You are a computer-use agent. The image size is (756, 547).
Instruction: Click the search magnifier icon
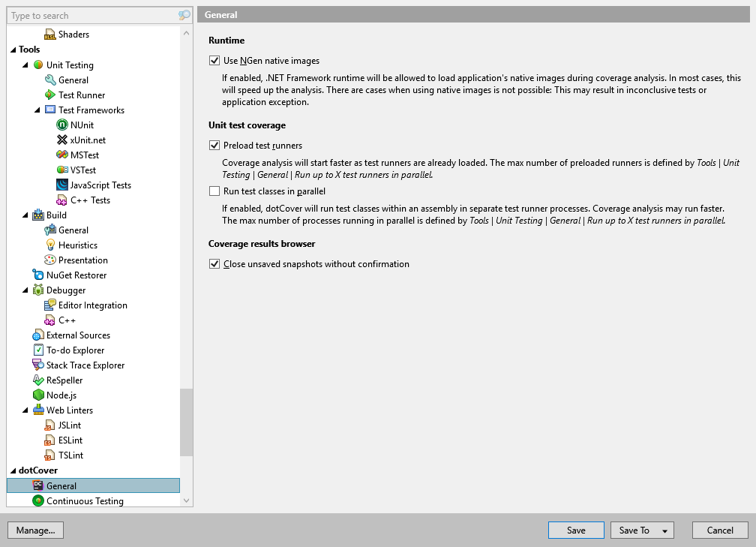[184, 16]
